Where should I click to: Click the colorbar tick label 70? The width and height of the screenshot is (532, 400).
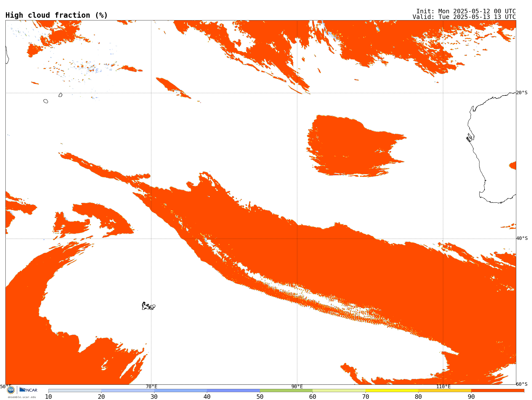tap(366, 397)
